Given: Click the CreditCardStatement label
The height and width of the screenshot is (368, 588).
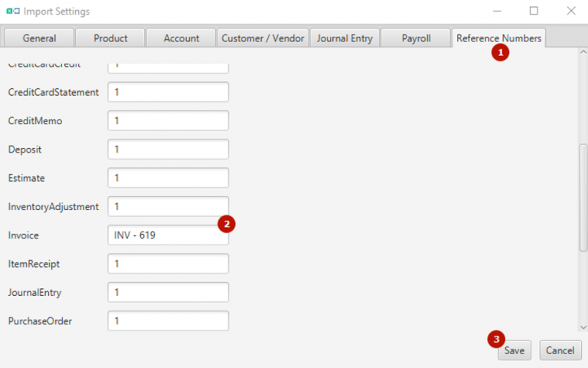Looking at the screenshot, I should click(x=54, y=92).
